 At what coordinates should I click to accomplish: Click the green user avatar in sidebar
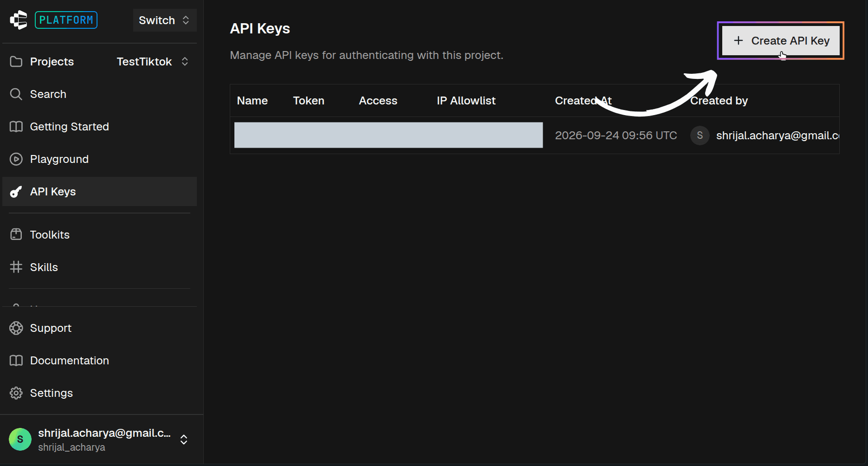point(20,439)
